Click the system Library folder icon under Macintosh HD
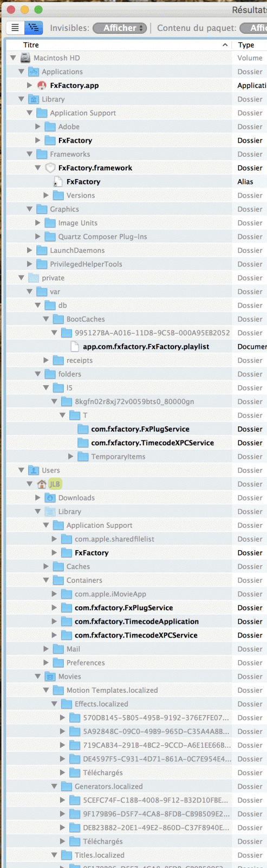Image resolution: width=267 pixels, height=868 pixels. click(x=34, y=99)
